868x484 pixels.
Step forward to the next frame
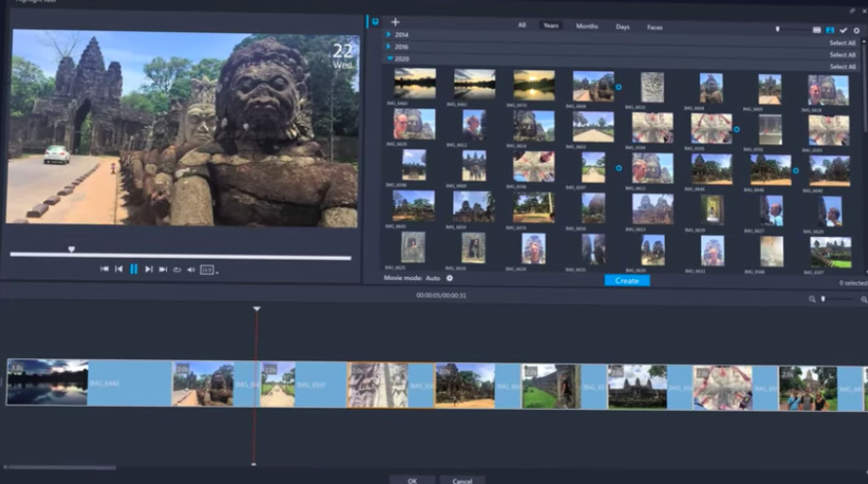(x=148, y=269)
